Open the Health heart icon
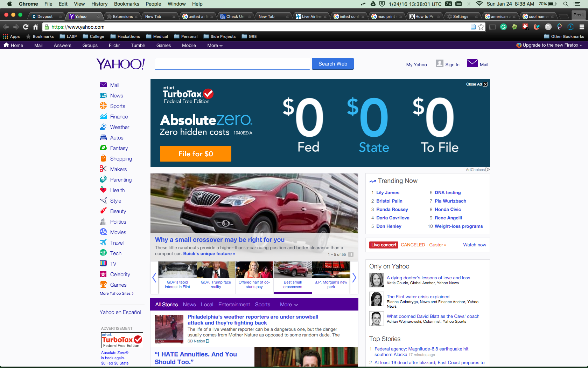The width and height of the screenshot is (588, 368). pyautogui.click(x=103, y=190)
